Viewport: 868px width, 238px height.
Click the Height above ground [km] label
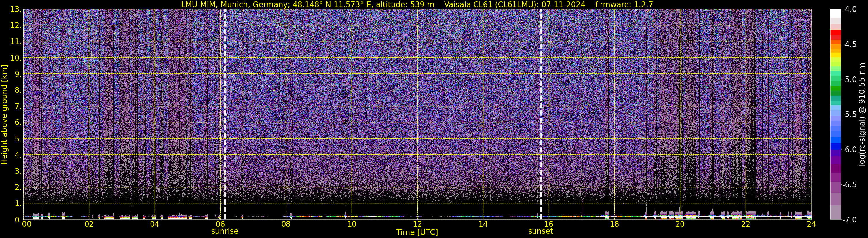pos(4,115)
